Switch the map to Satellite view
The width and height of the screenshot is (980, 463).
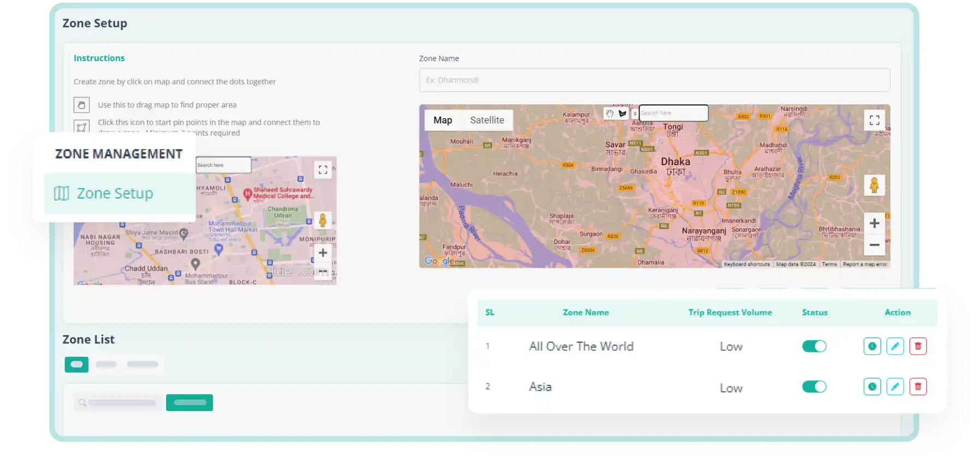click(487, 120)
